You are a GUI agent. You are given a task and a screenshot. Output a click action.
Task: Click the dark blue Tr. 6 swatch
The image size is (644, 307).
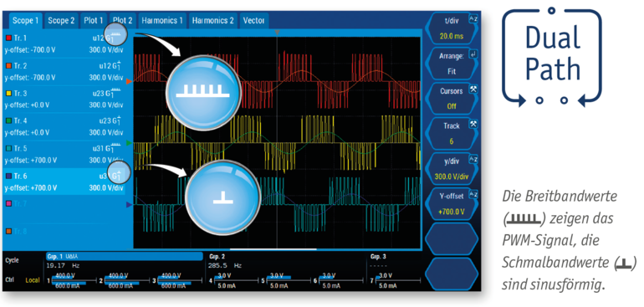tap(8, 176)
